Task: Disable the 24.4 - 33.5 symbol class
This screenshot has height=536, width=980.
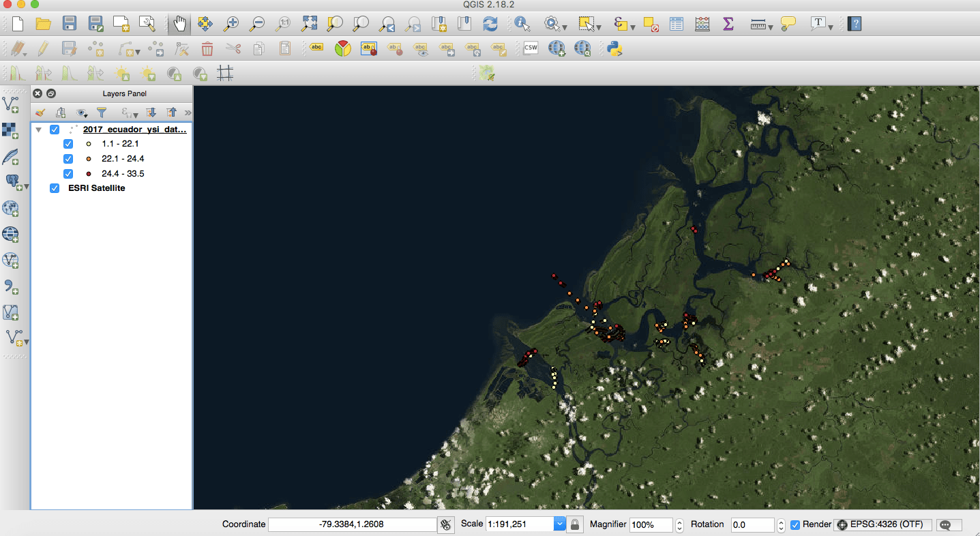Action: click(68, 173)
